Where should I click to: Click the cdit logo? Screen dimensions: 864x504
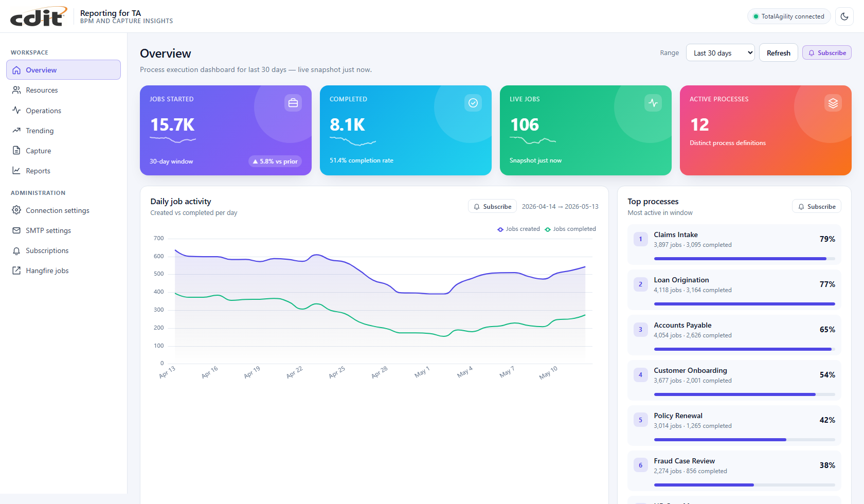coord(39,16)
